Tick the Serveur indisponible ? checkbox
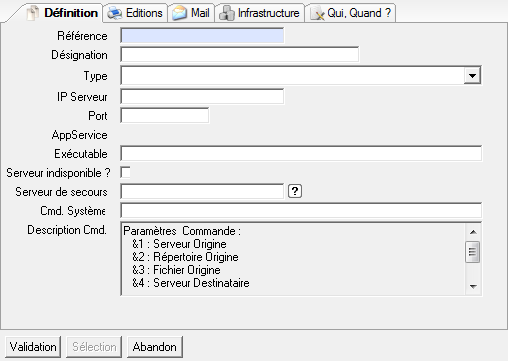 coord(126,172)
